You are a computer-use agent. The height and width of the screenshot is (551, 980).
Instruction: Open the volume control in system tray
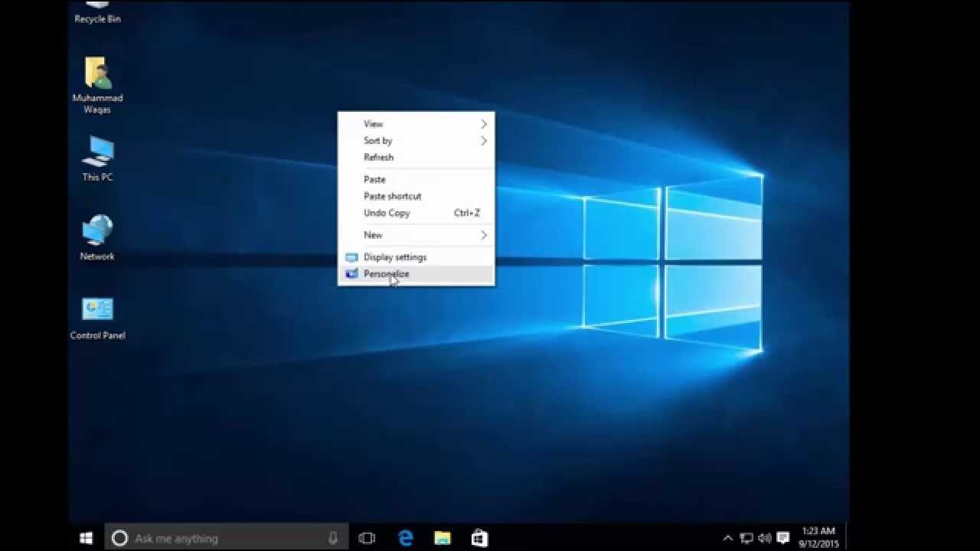[x=764, y=537]
